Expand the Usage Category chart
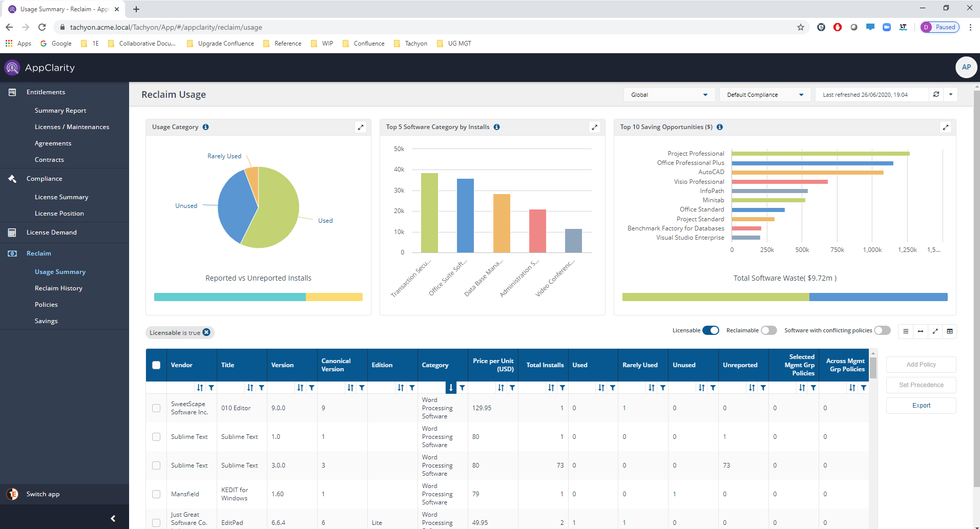 361,128
